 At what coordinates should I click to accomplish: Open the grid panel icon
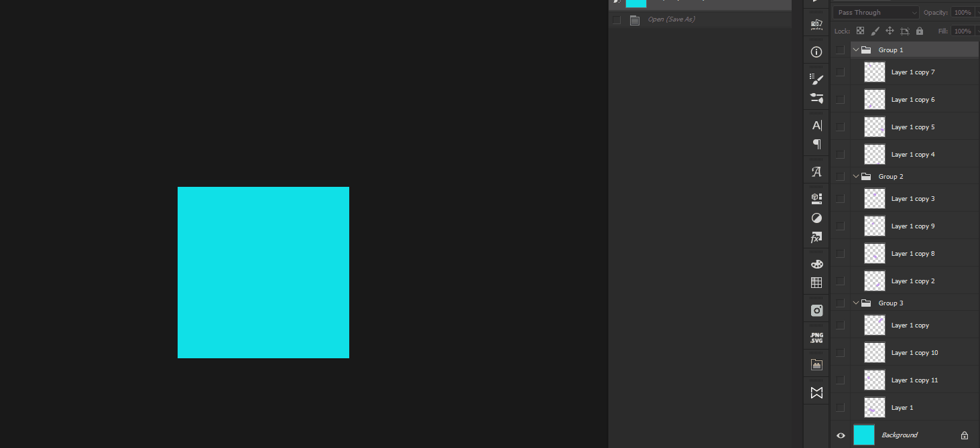(816, 282)
